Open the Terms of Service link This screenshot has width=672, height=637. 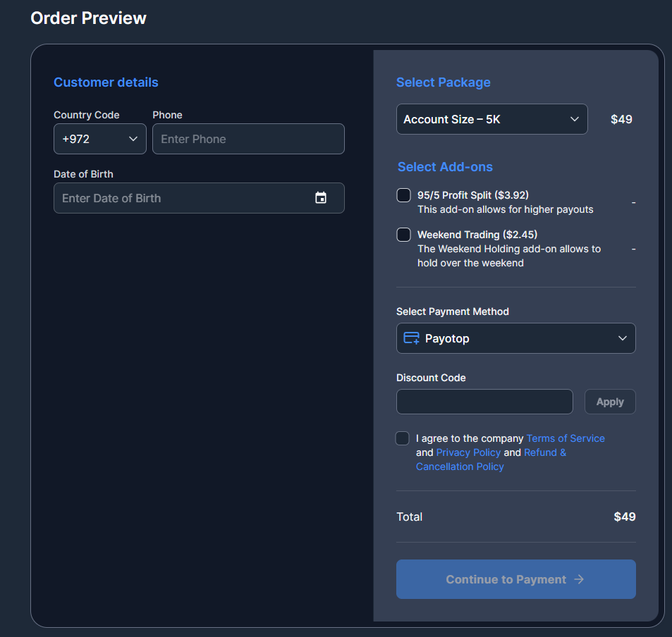566,438
